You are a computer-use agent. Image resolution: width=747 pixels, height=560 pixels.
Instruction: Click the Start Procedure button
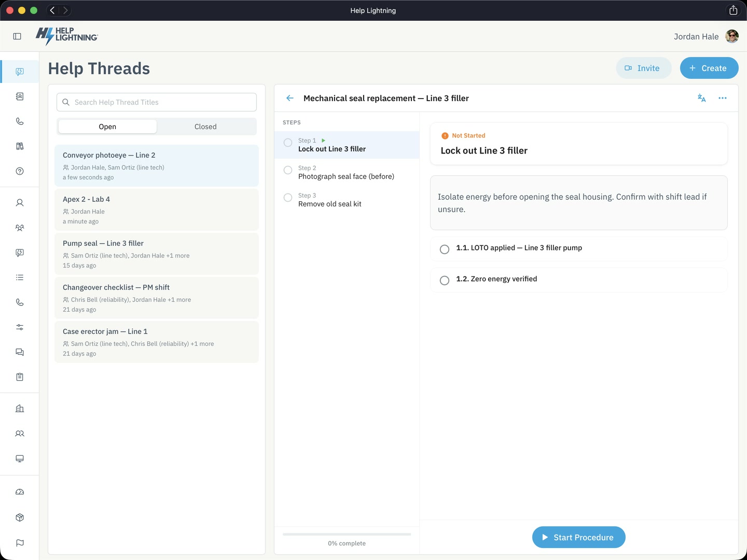(x=579, y=537)
